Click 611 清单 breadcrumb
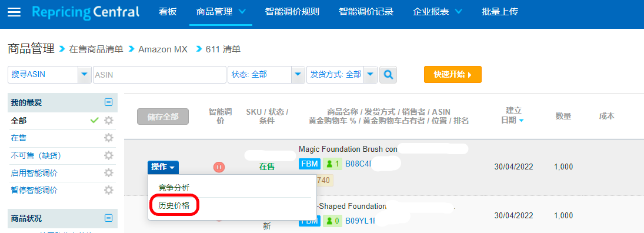The image size is (644, 233). tap(223, 49)
